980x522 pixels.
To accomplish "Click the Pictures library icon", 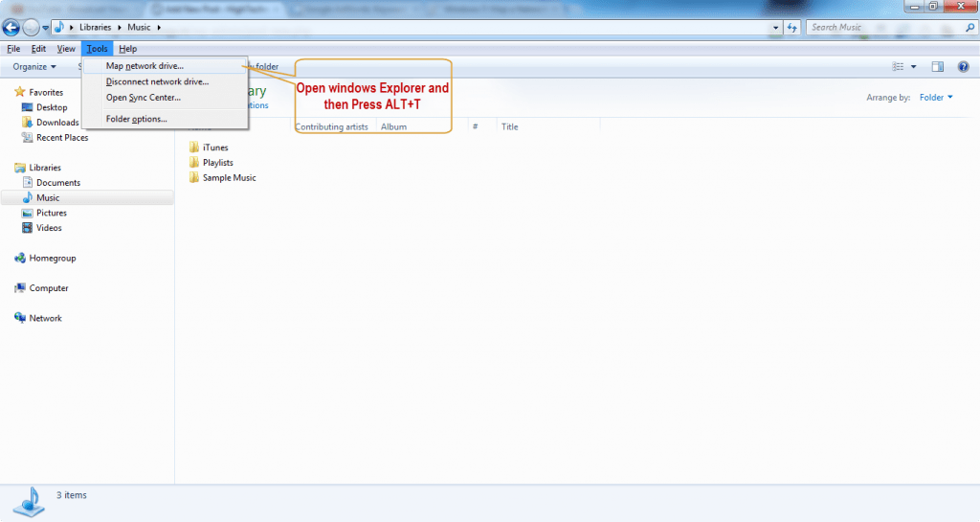I will click(27, 213).
